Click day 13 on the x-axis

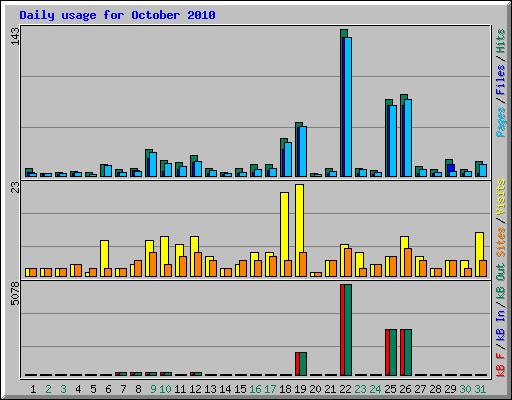coord(210,389)
